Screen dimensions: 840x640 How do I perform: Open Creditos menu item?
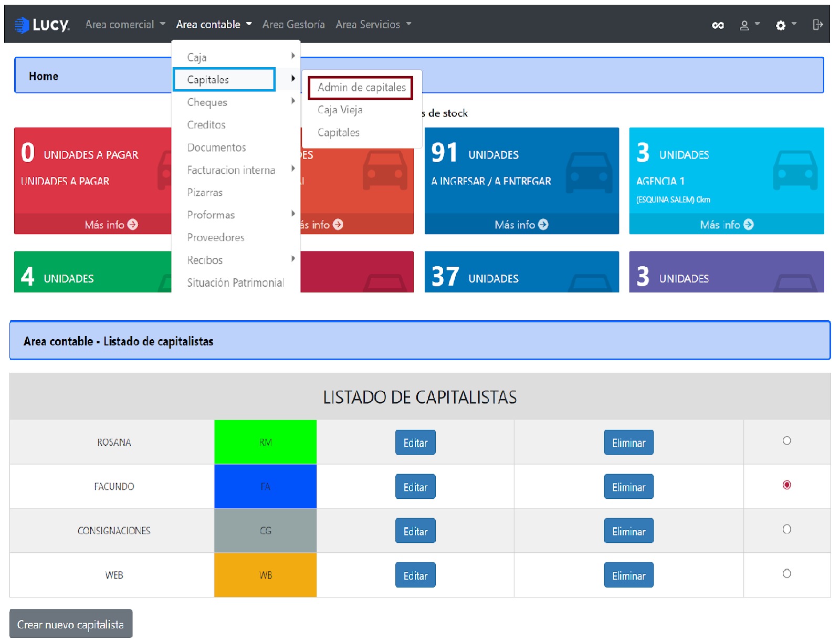206,124
